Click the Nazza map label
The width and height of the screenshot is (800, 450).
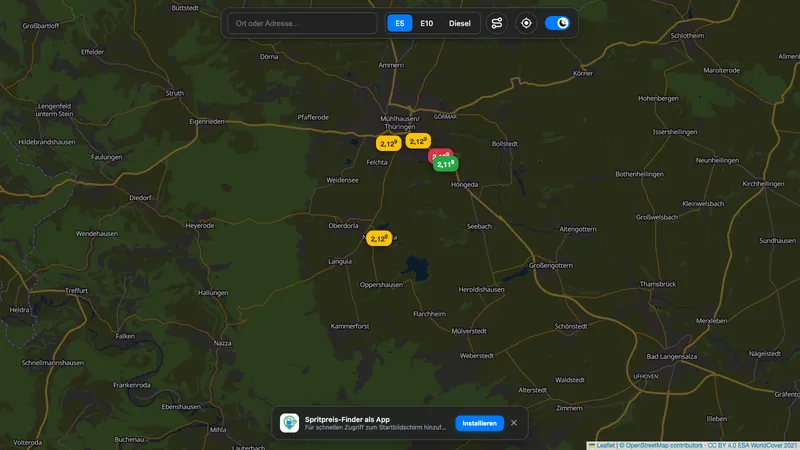pyautogui.click(x=222, y=343)
